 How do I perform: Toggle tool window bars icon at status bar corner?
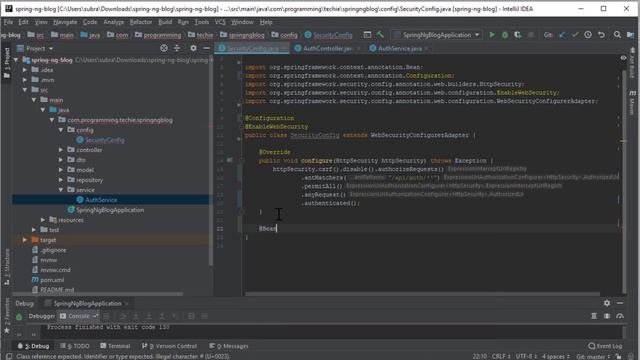pyautogui.click(x=9, y=356)
